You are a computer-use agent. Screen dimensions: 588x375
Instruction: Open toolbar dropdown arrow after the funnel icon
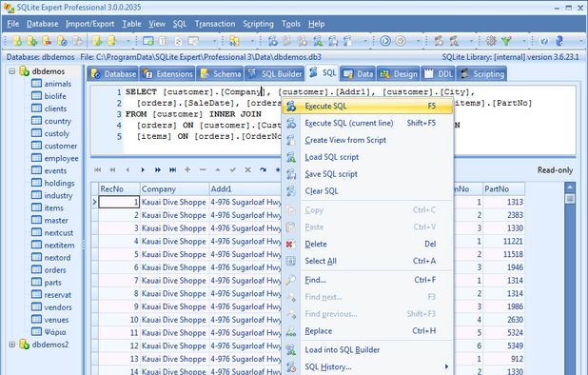[x=524, y=41]
